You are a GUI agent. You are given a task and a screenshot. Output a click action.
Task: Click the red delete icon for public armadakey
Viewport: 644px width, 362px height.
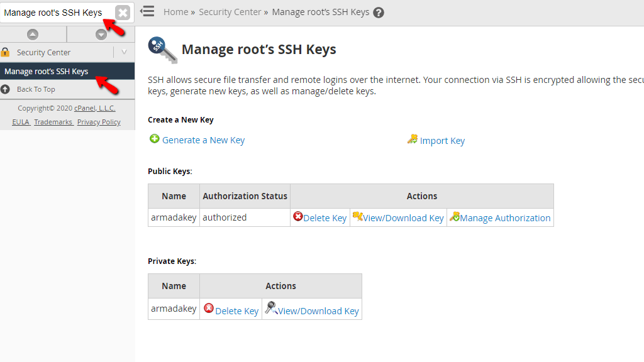click(298, 217)
